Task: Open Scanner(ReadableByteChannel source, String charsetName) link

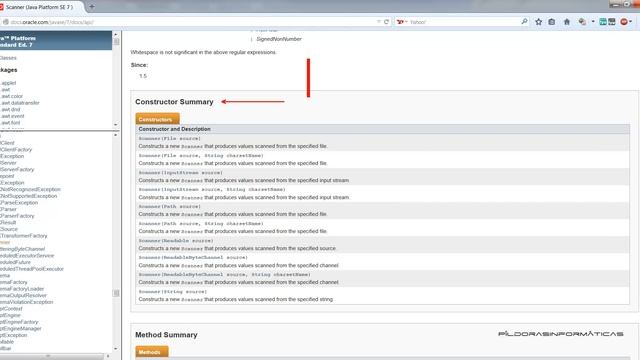Action: point(224,275)
